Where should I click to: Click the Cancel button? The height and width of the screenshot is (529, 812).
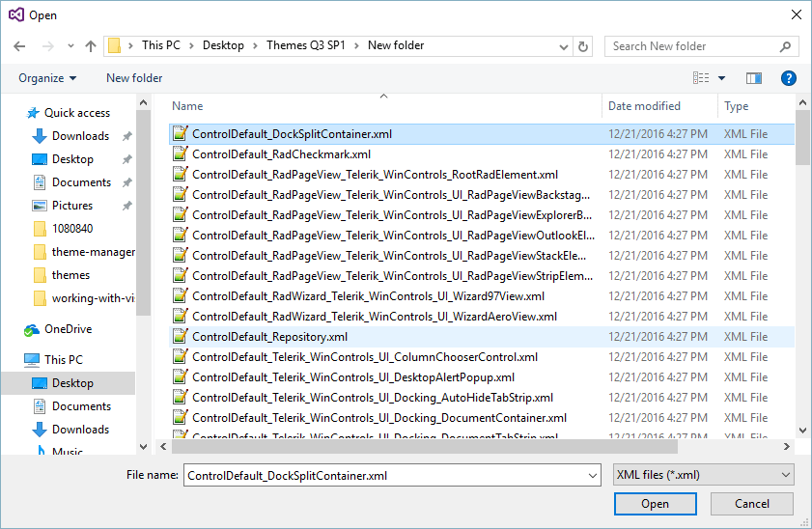[751, 504]
